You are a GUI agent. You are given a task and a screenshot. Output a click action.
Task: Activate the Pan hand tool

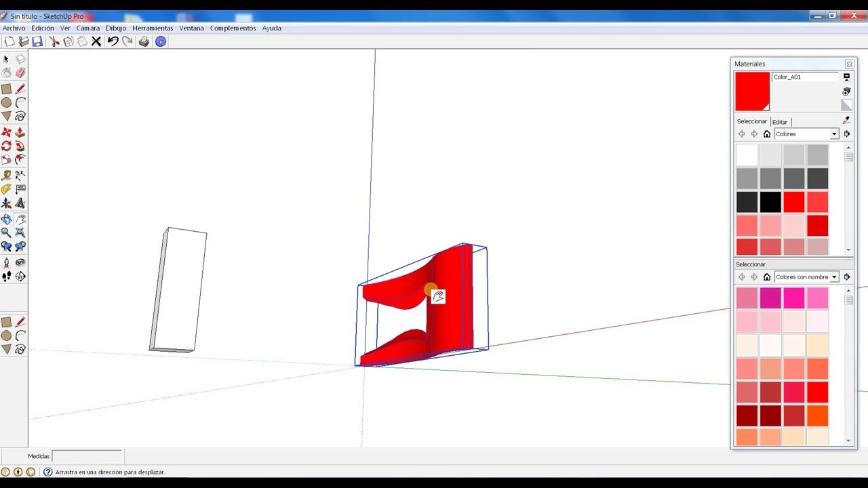click(20, 219)
